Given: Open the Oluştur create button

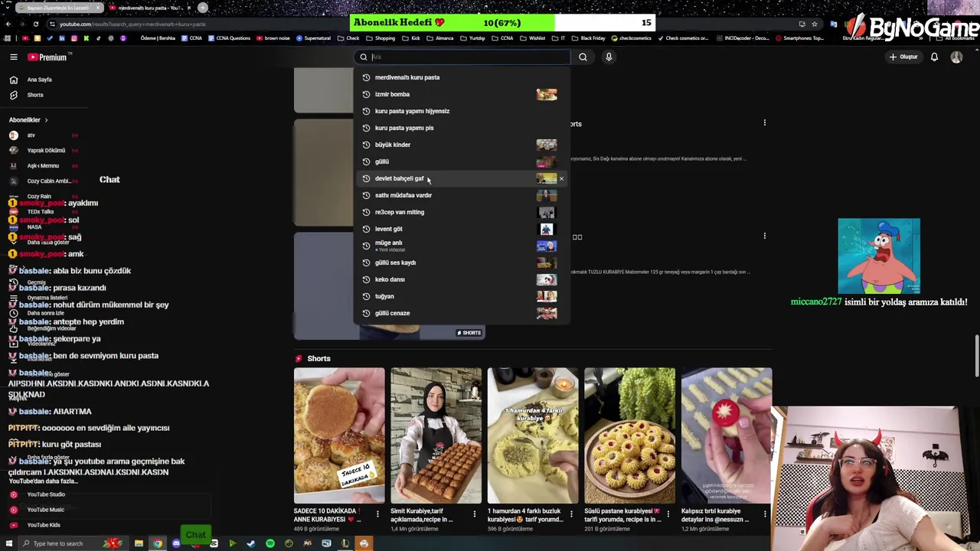Looking at the screenshot, I should tap(903, 57).
